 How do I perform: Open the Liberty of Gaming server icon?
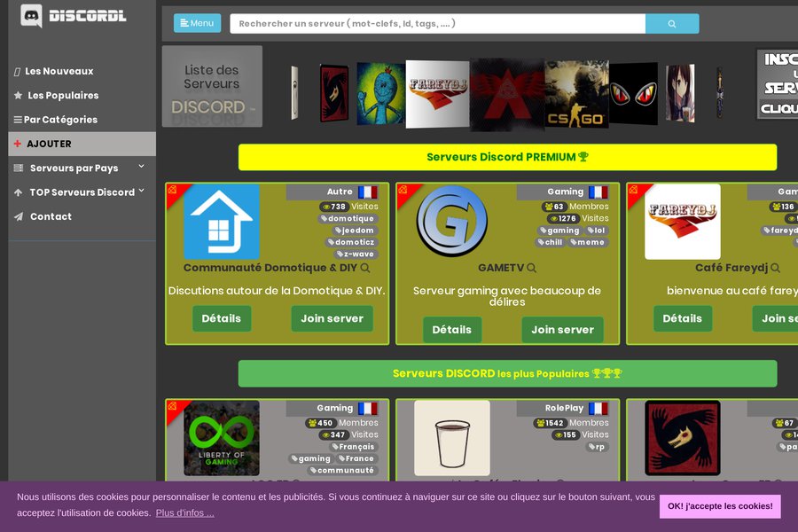[x=222, y=438]
